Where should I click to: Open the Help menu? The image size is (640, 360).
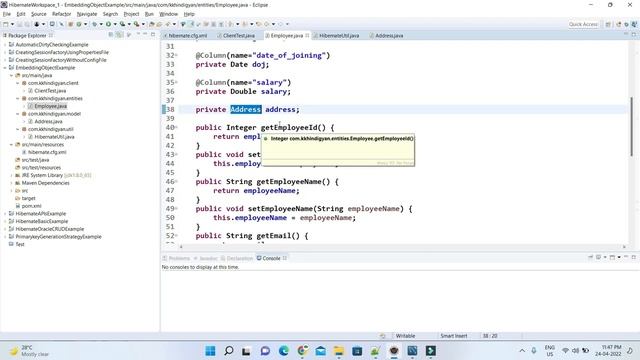click(189, 14)
